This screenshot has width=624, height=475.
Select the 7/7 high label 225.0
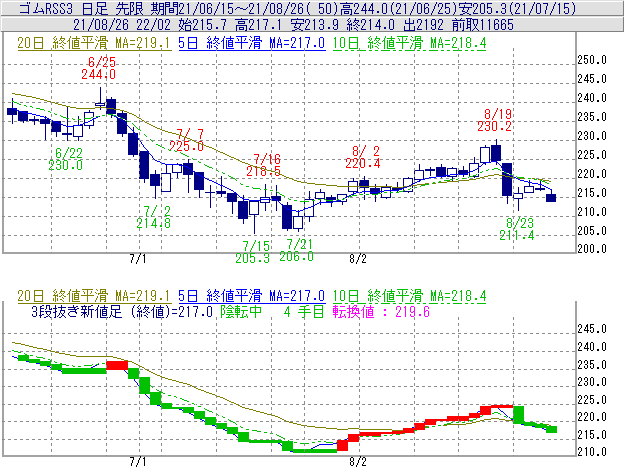tap(186, 140)
